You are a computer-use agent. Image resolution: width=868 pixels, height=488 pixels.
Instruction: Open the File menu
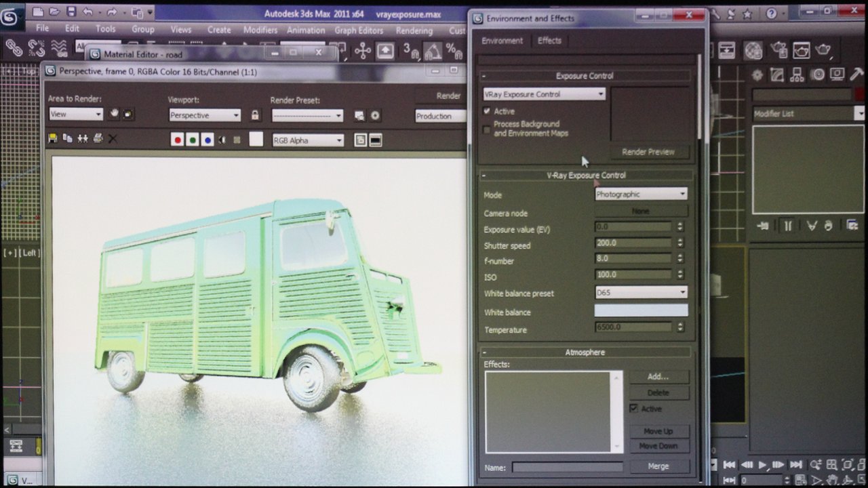(x=42, y=29)
